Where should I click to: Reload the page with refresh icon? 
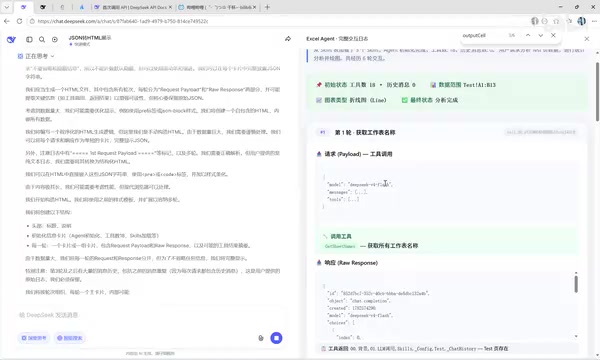19,21
